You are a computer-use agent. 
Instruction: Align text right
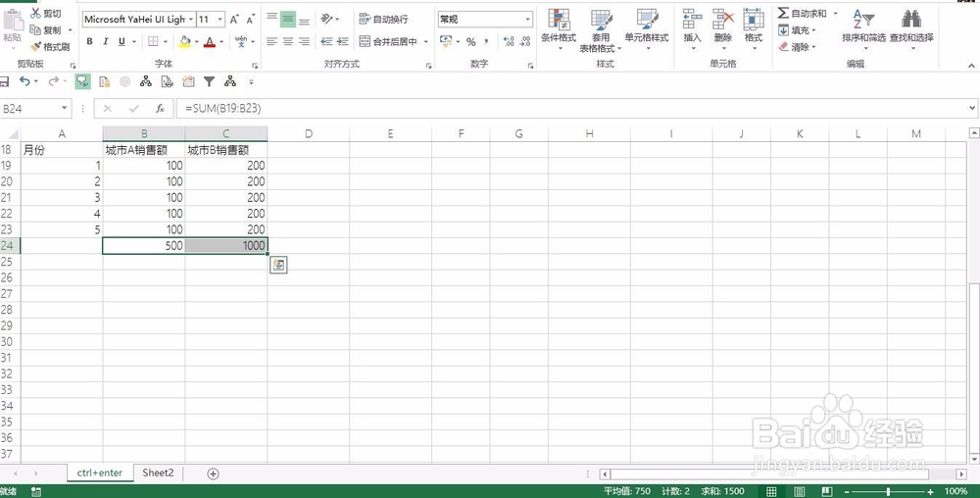click(304, 41)
